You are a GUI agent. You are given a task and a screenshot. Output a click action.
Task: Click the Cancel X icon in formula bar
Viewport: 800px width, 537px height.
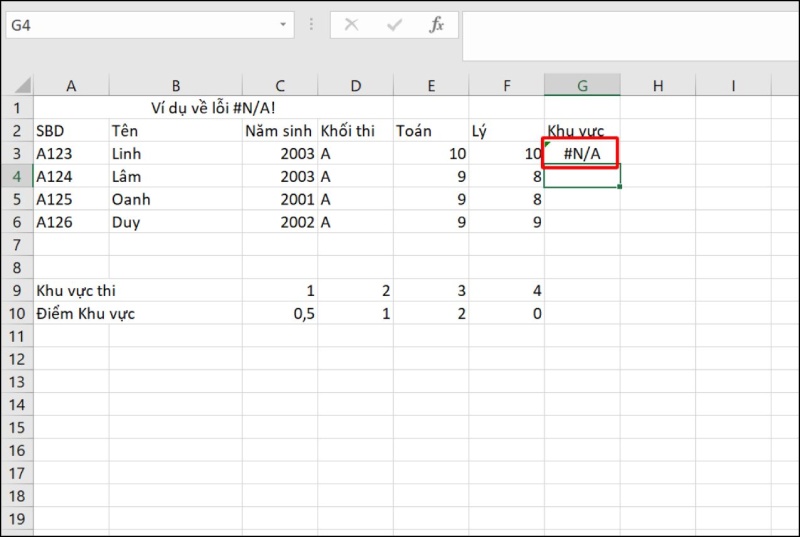351,25
